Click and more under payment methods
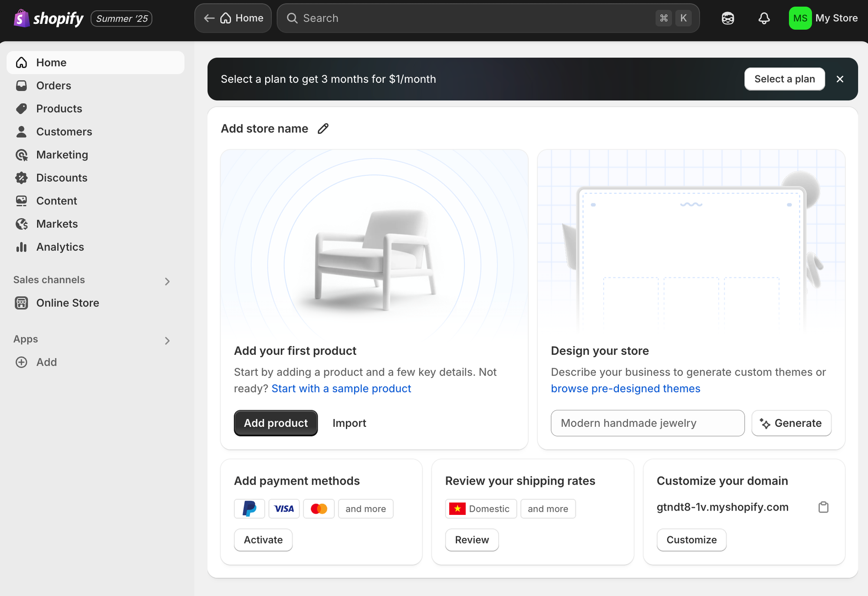 [366, 508]
